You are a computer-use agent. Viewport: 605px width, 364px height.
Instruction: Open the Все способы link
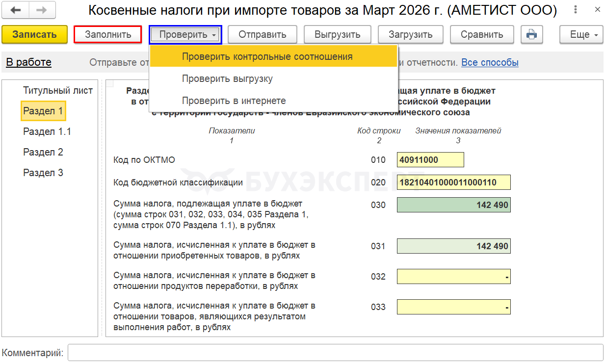point(490,62)
